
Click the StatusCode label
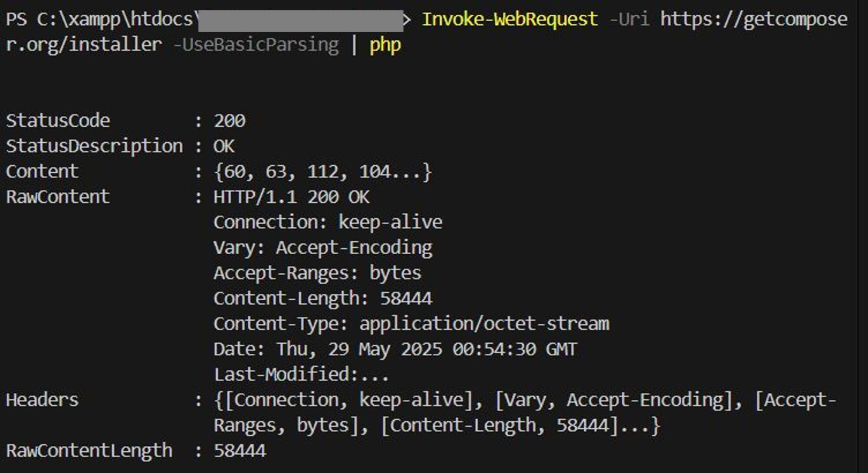coord(58,121)
